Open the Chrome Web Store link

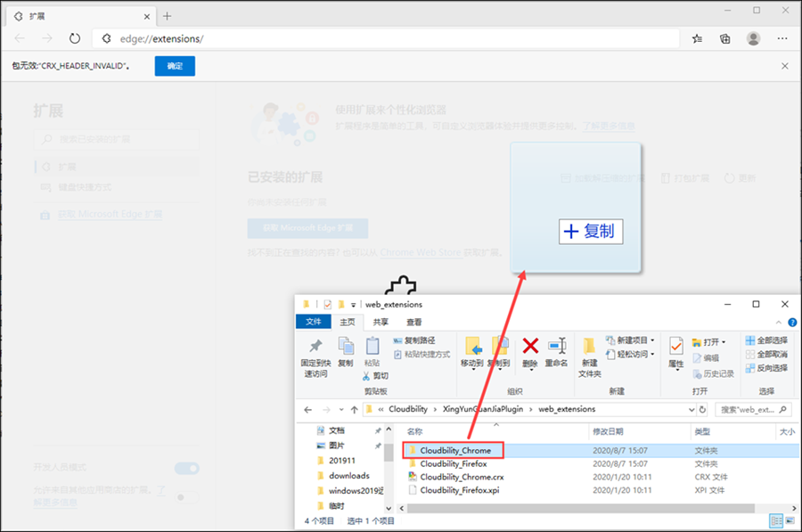(x=427, y=252)
